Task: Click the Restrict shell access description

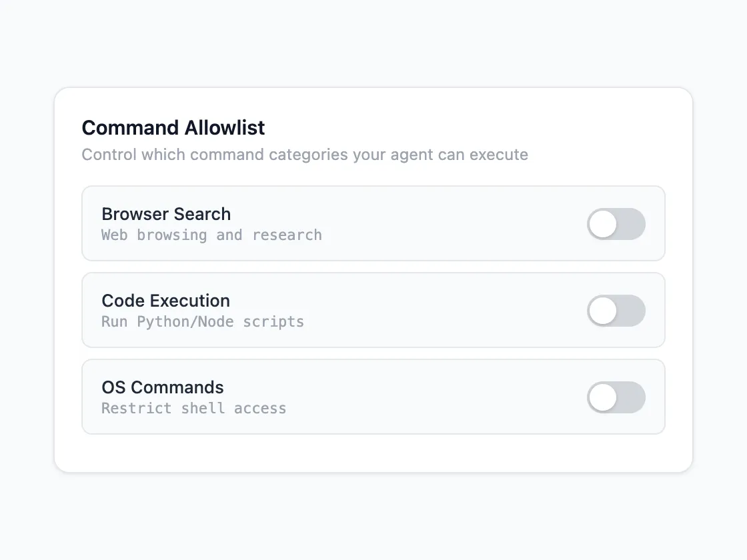Action: (x=193, y=408)
